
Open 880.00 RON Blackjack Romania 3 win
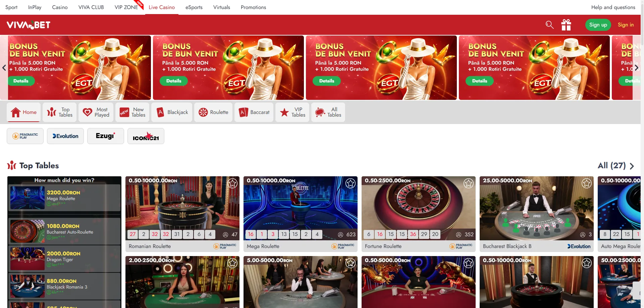click(64, 286)
